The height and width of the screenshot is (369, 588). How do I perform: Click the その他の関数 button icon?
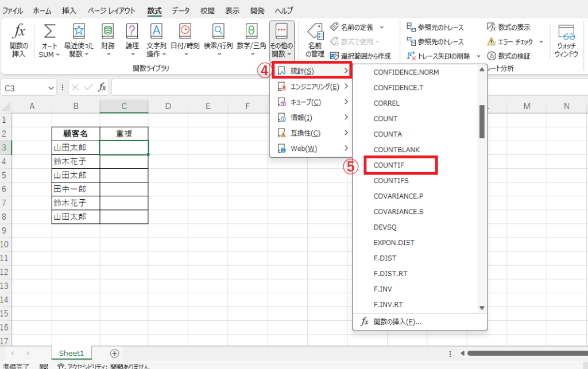tap(281, 32)
